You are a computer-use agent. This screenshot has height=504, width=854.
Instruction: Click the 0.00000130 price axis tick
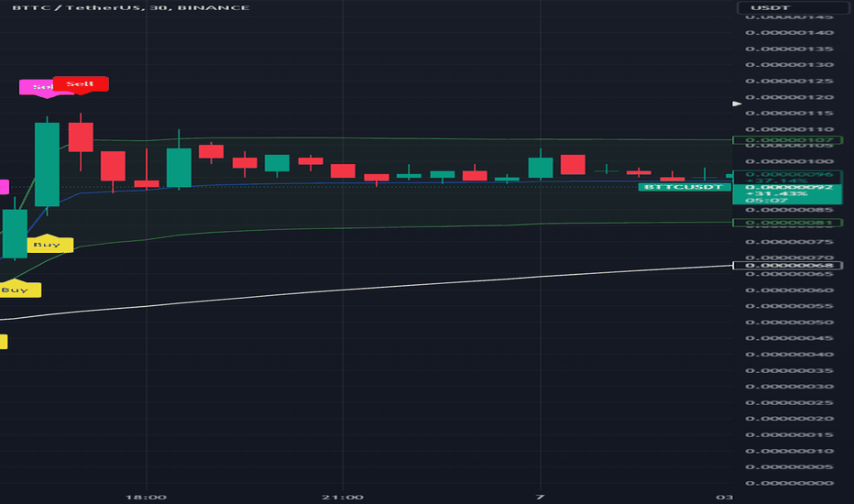point(789,65)
